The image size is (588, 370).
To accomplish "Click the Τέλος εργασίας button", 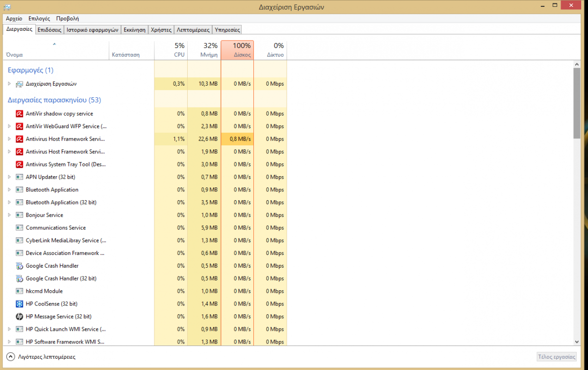I will click(556, 357).
